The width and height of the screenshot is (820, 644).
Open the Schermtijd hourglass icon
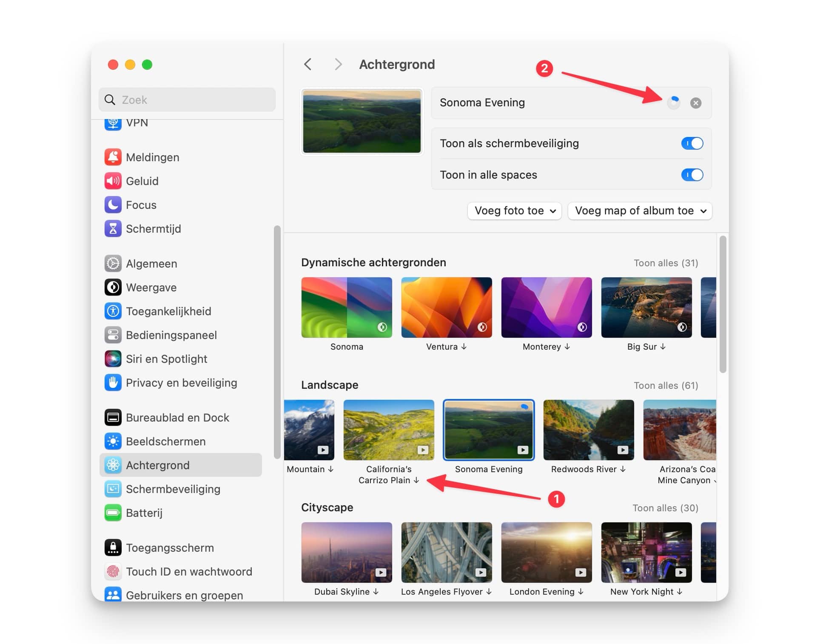113,229
